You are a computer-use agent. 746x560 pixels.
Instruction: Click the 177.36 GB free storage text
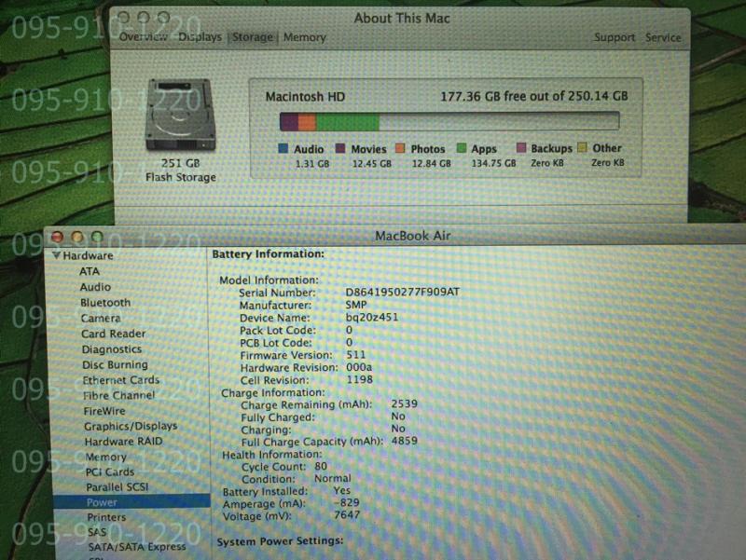coord(534,97)
